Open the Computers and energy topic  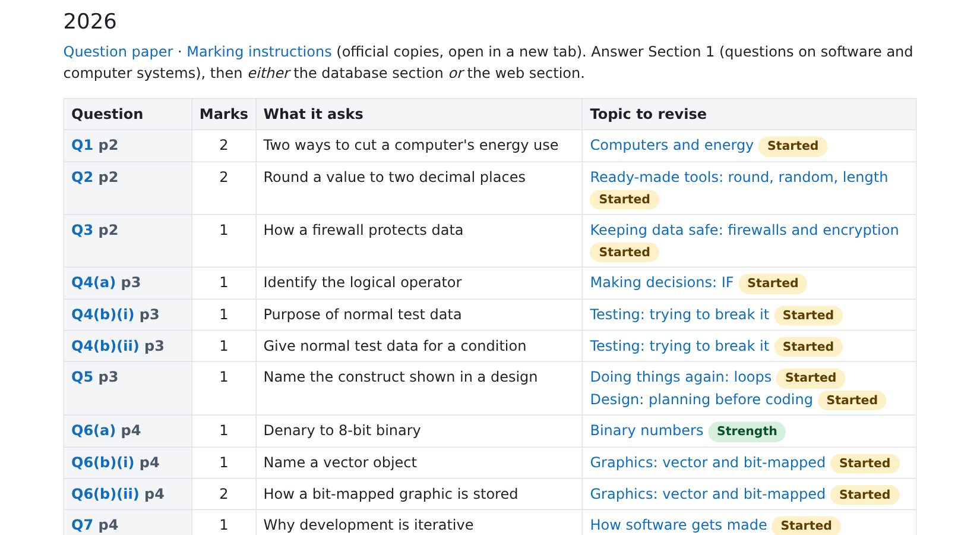(672, 145)
